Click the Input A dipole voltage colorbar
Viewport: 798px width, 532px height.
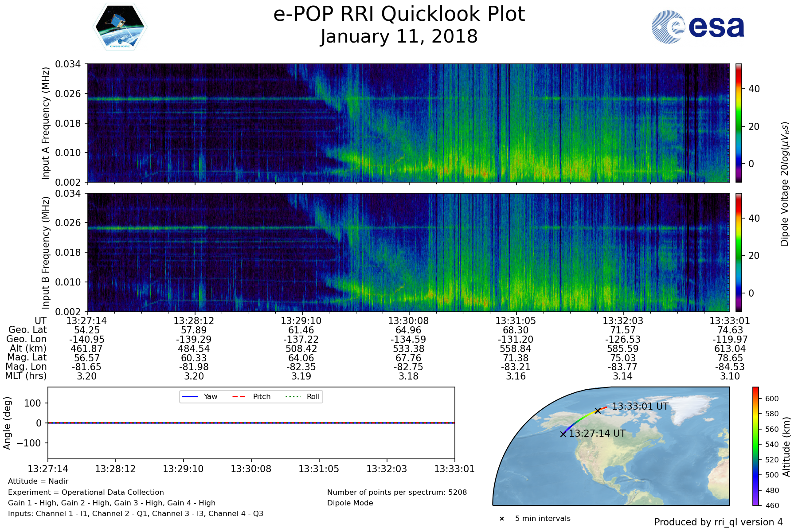click(739, 123)
